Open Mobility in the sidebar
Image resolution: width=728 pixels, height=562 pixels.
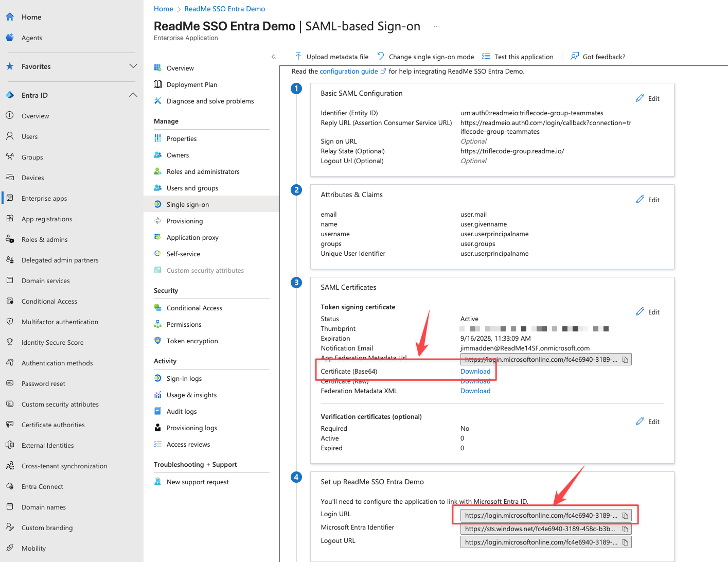(x=33, y=548)
